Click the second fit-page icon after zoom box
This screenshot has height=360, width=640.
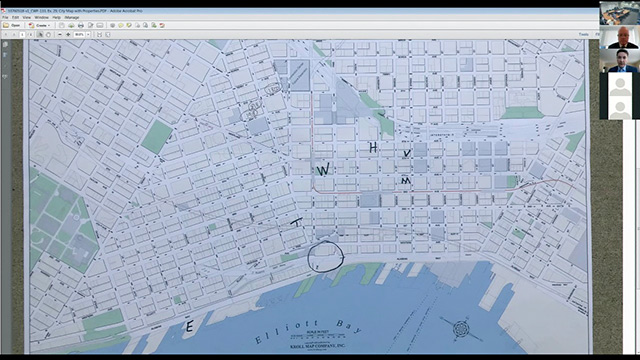[108, 35]
